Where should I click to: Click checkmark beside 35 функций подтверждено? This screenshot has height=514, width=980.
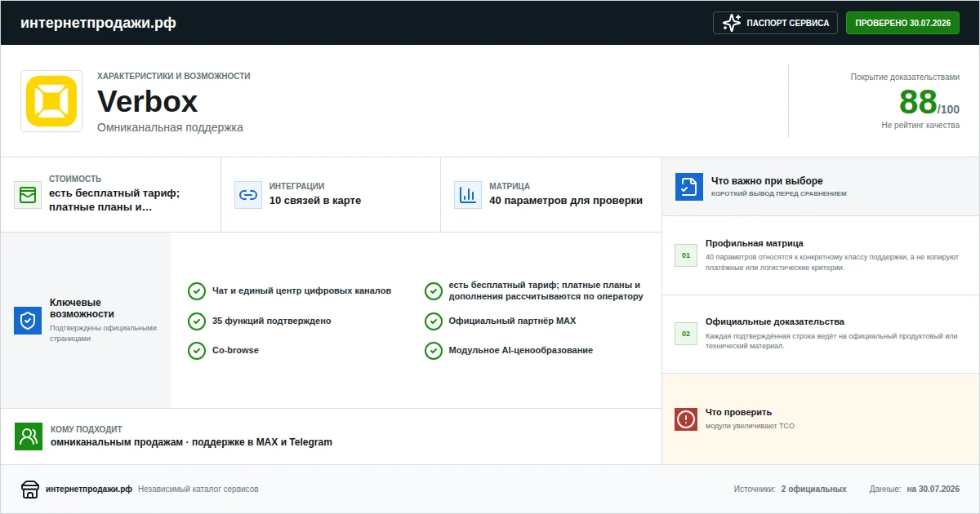[197, 321]
